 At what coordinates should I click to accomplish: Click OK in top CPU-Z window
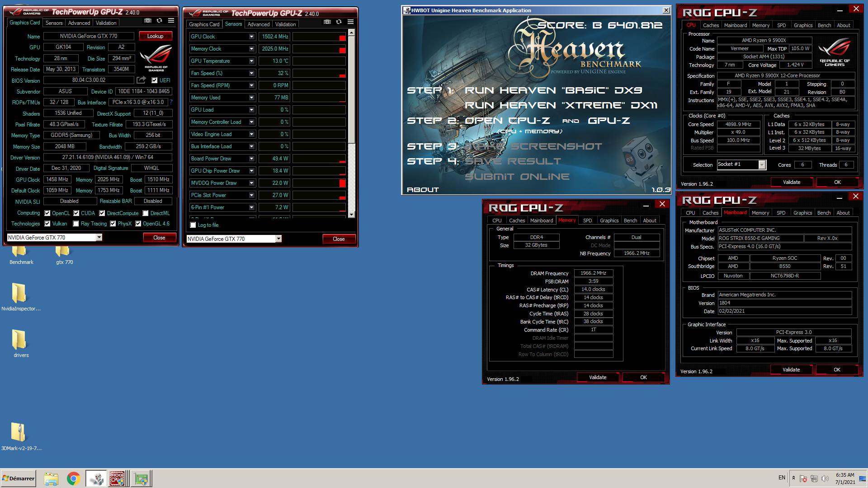click(837, 182)
